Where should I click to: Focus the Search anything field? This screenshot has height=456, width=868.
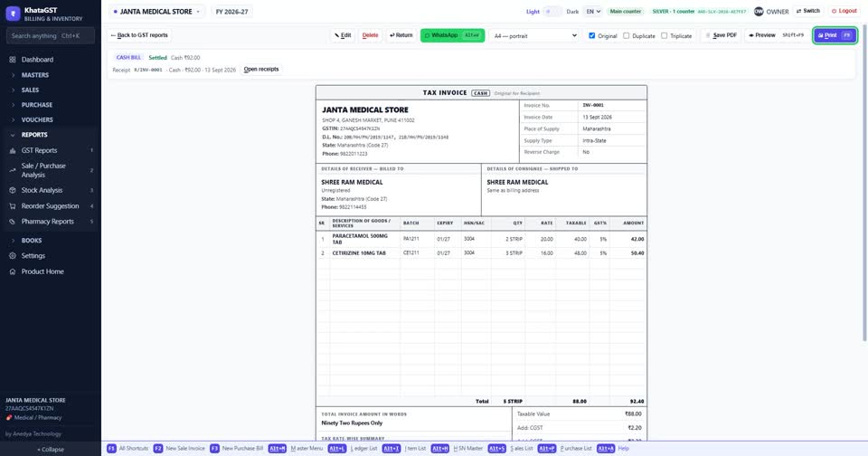click(51, 35)
